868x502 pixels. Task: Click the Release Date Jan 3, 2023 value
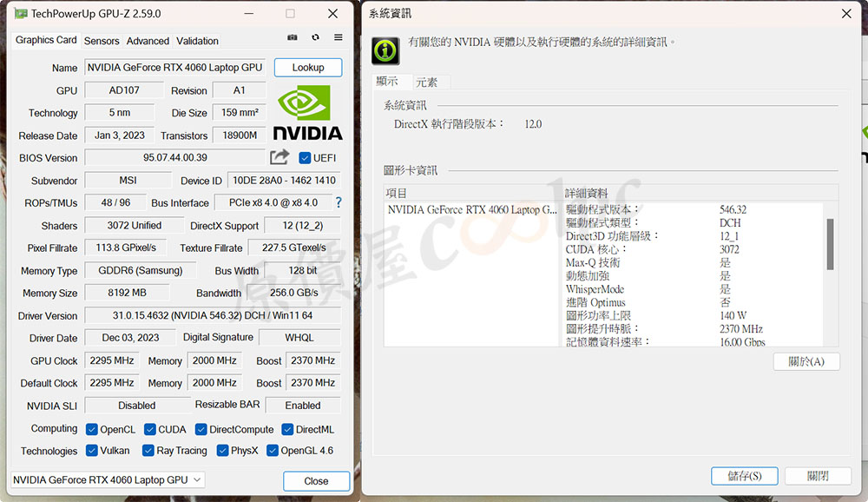[120, 135]
